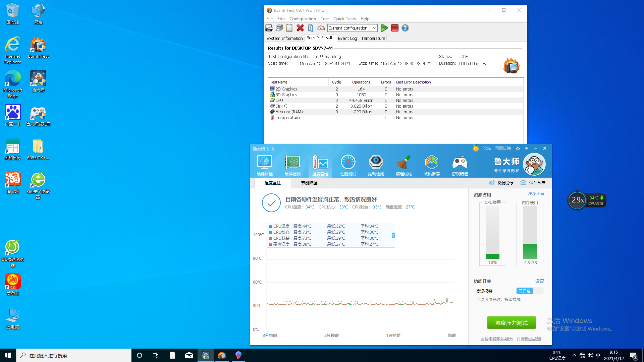
Task: Click the CPU usage meter bar
Action: pyautogui.click(x=493, y=232)
